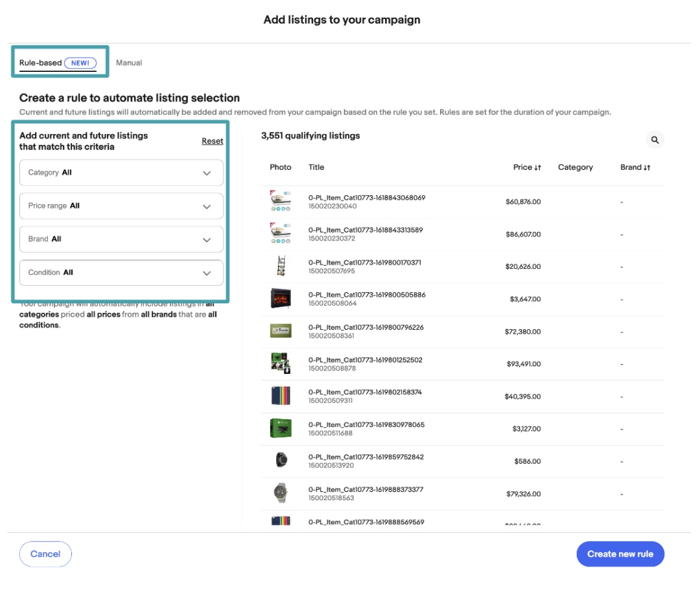
Task: Click the $586.00 price cell
Action: pyautogui.click(x=527, y=461)
